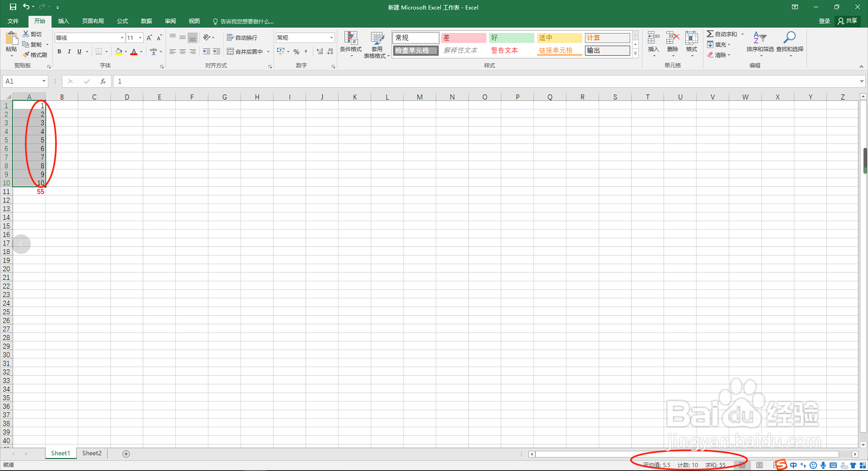
Task: Toggle Underline formatting
Action: pyautogui.click(x=79, y=51)
